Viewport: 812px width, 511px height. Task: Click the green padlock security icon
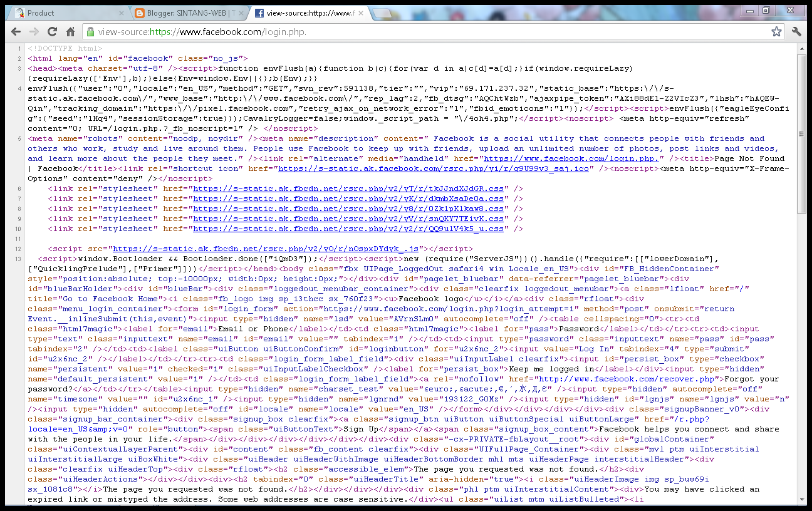pyautogui.click(x=91, y=32)
